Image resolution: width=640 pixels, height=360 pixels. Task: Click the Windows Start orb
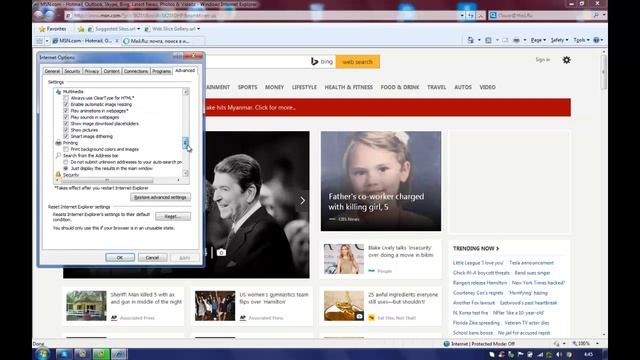pos(43,353)
